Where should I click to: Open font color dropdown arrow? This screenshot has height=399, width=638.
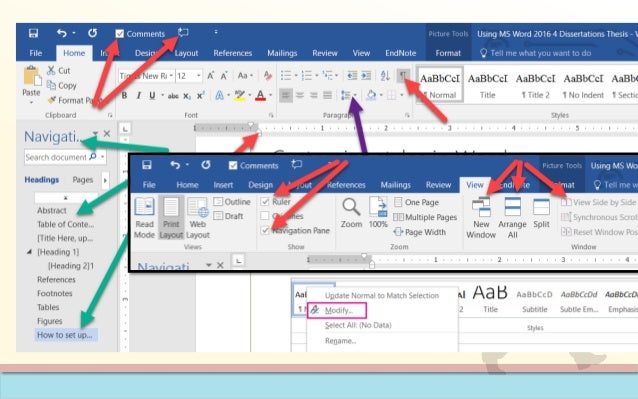pos(270,96)
